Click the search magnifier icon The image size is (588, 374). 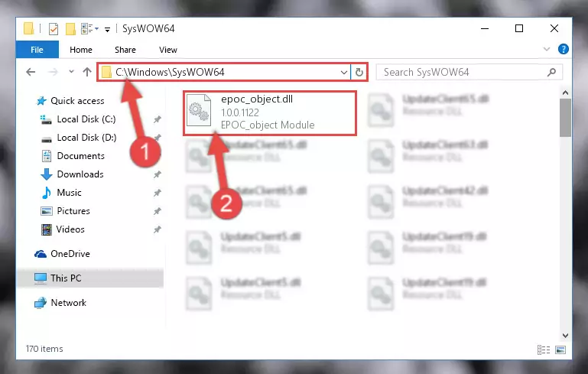pyautogui.click(x=551, y=72)
